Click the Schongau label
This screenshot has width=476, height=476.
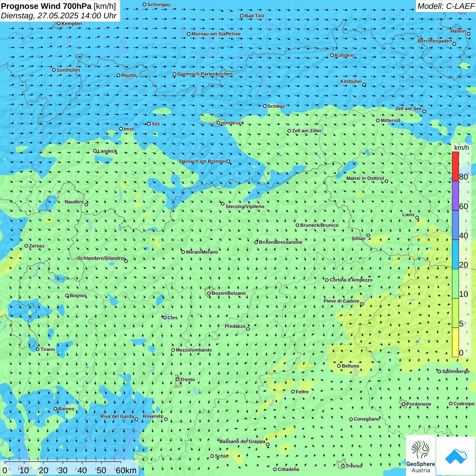159,4
